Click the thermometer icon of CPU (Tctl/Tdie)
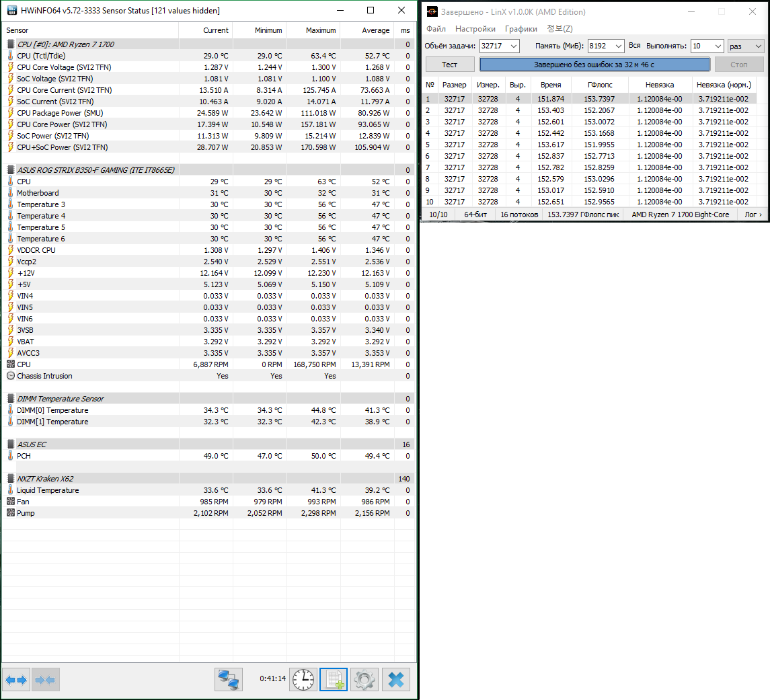Image resolution: width=770 pixels, height=700 pixels. click(11, 55)
